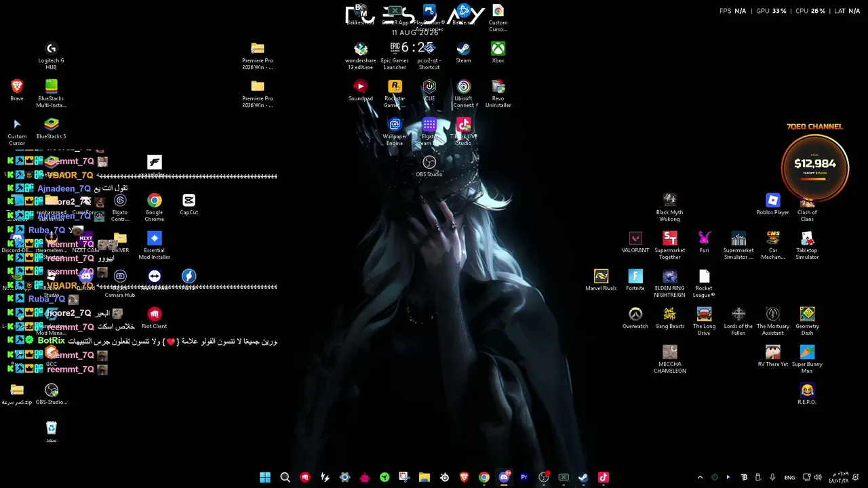Open ELDEN RING NIGHTREIGN icon
The width and height of the screenshot is (868, 488).
tap(669, 283)
